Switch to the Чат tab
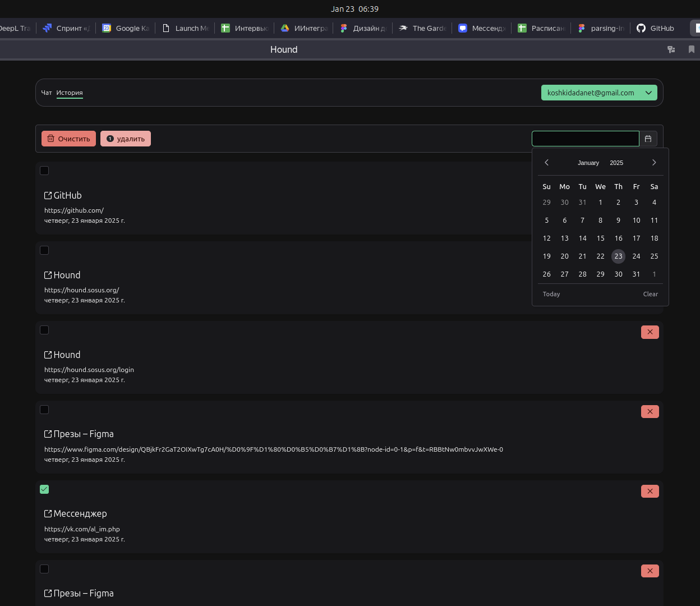Image resolution: width=700 pixels, height=606 pixels. click(x=47, y=93)
